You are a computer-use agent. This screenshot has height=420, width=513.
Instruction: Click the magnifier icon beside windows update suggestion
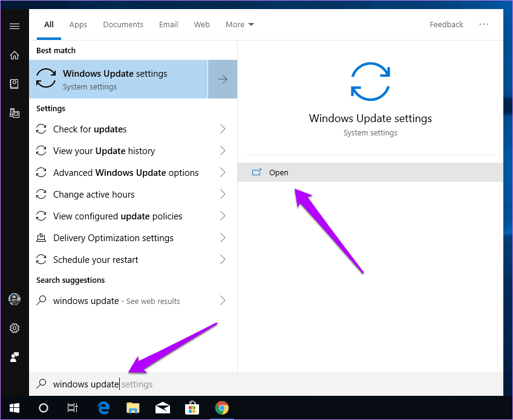click(41, 300)
